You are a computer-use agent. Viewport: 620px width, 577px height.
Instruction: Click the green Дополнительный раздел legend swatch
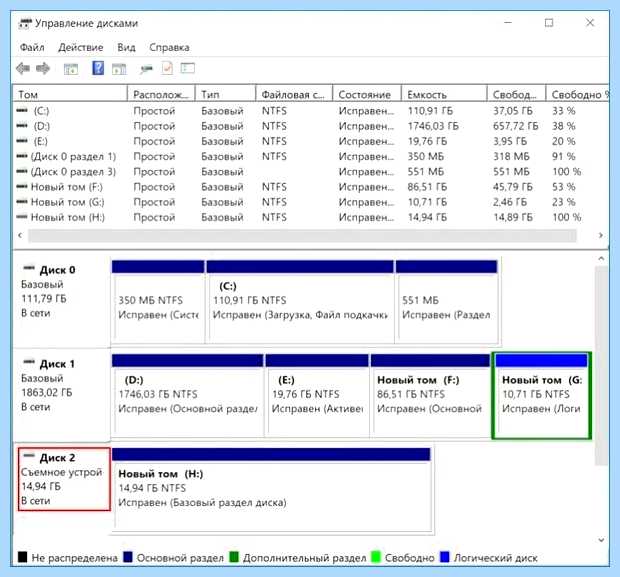coord(234,557)
